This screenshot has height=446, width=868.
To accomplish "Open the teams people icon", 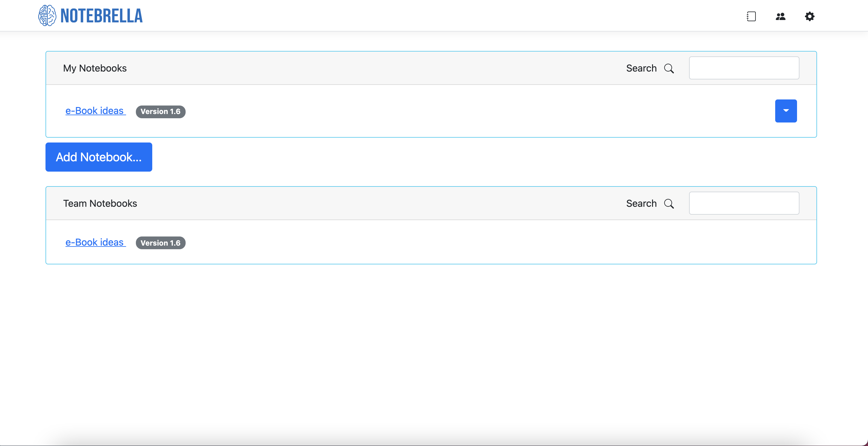I will [780, 16].
